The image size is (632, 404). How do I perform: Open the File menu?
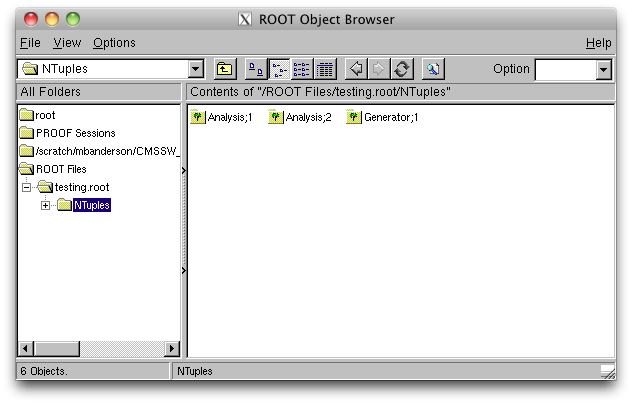(30, 43)
